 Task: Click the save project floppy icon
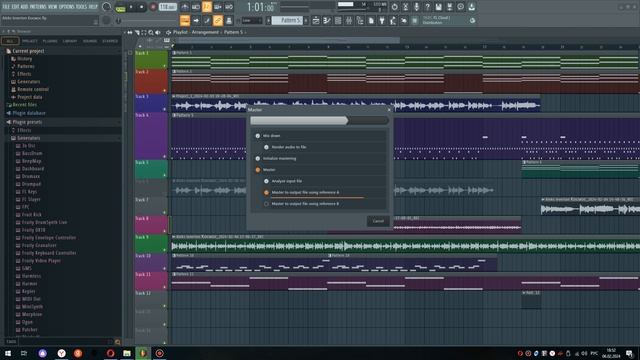[438, 7]
